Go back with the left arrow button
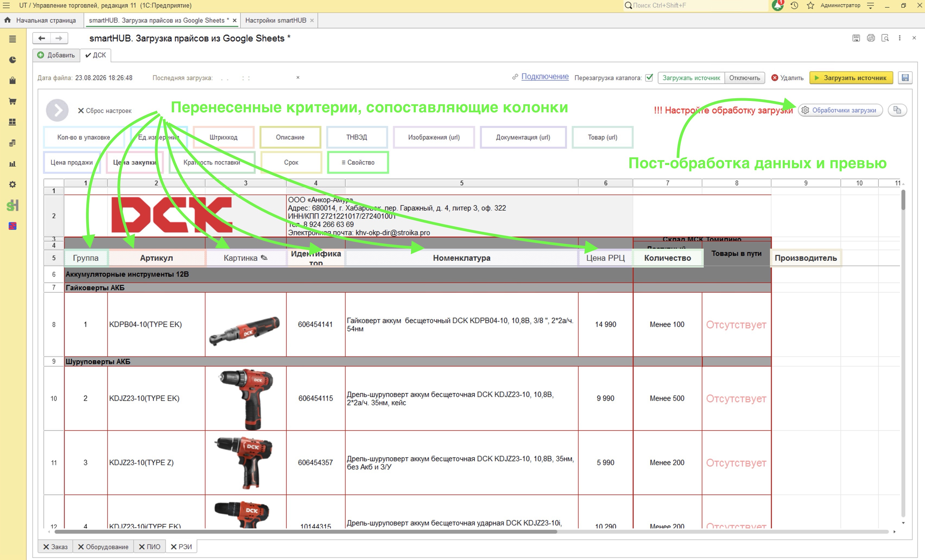Screen dimensions: 925x560 [42, 38]
